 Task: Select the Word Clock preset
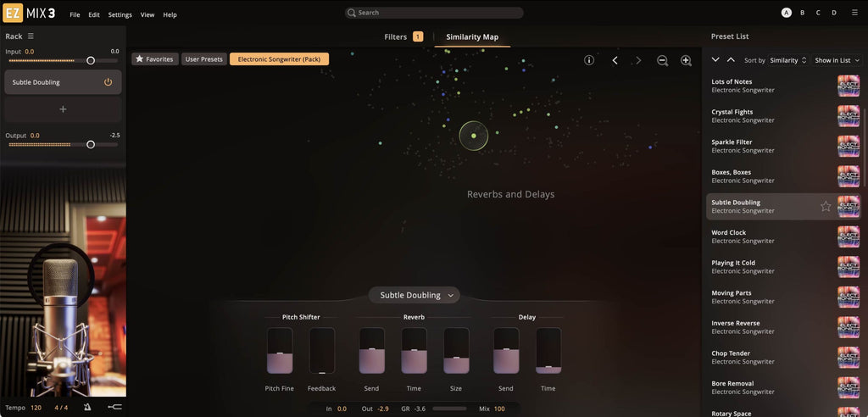pos(784,236)
